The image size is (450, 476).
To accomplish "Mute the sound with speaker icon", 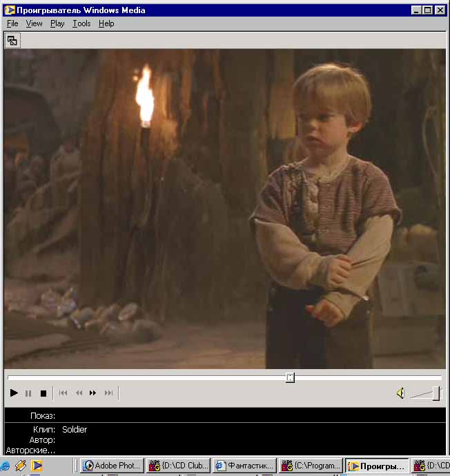I will [x=400, y=393].
